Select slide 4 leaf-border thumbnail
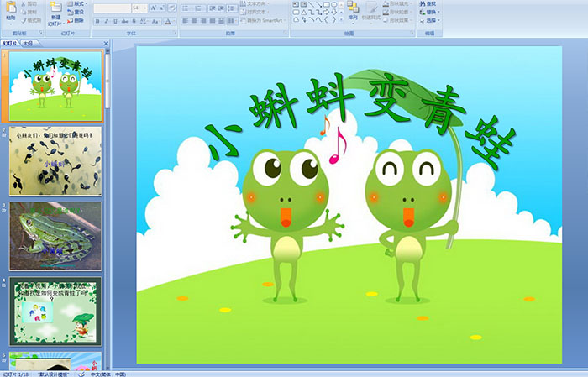This screenshot has height=377, width=588. coord(55,311)
